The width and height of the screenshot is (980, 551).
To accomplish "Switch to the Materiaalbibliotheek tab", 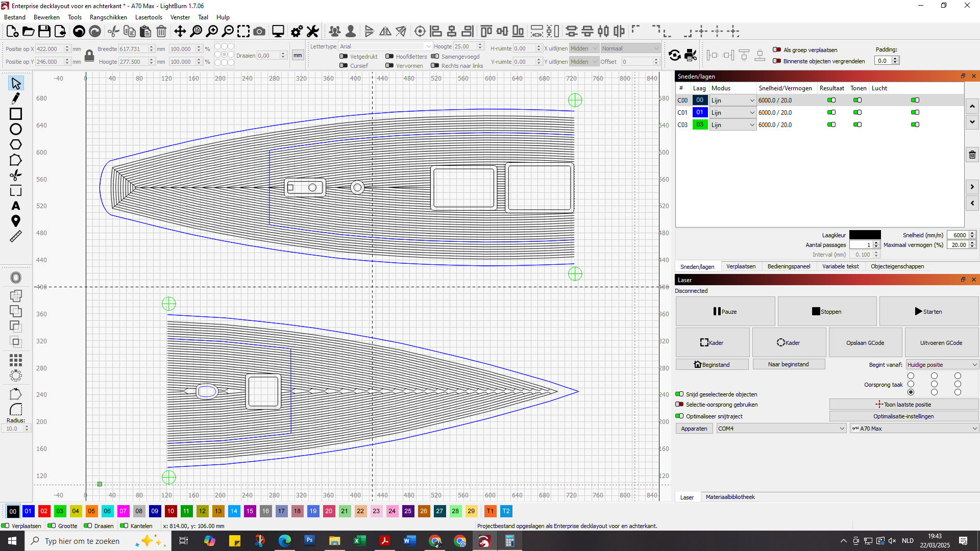I will coord(730,497).
